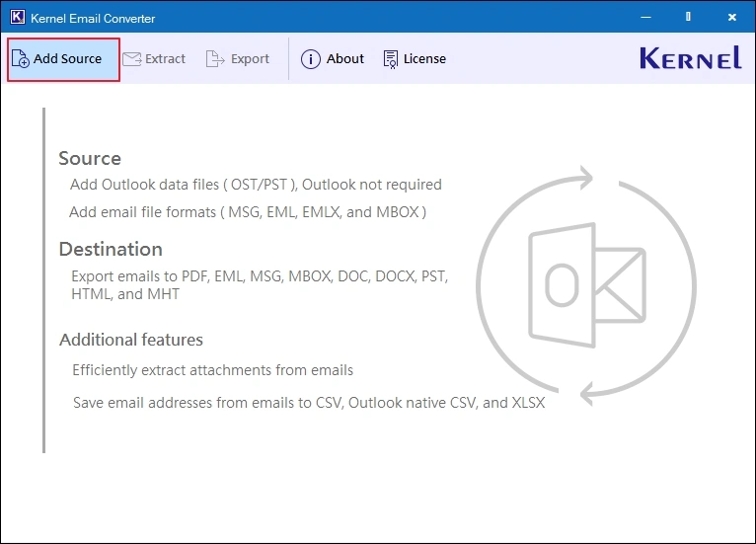
Task: Click the 'Destination' heading text
Action: click(x=111, y=250)
